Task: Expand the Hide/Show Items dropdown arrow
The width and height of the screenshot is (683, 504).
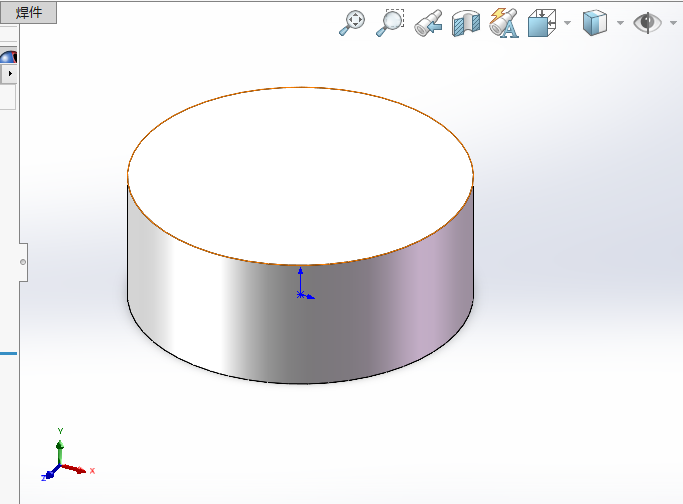Action: [673, 23]
